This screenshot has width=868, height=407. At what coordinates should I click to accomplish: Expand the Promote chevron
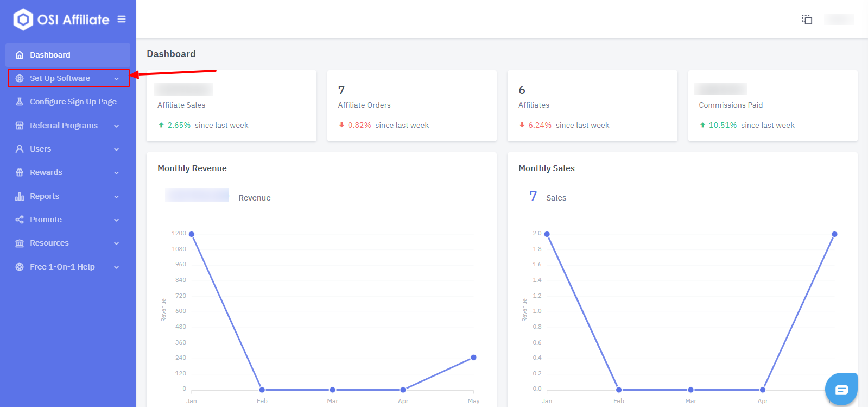(116, 220)
